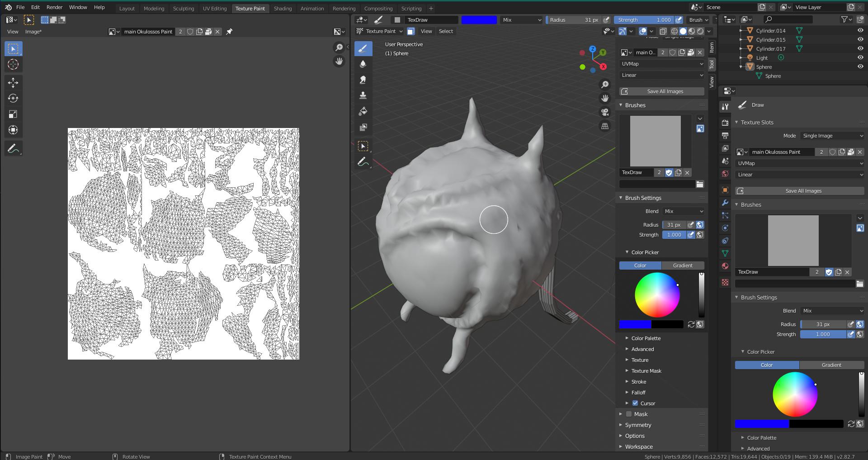Switch to orthographic/perspective view icon
The image size is (868, 460).
605,127
